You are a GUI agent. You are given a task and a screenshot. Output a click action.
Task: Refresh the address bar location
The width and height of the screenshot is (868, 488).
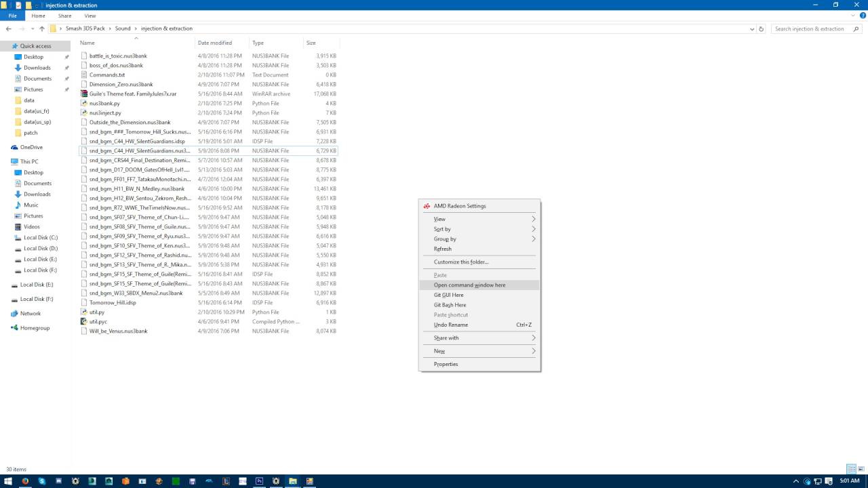click(761, 29)
